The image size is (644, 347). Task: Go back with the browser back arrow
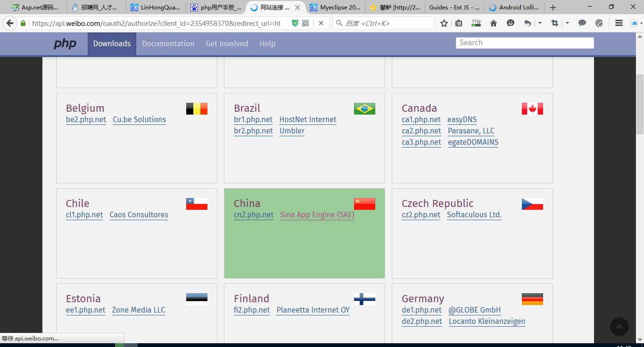pyautogui.click(x=9, y=23)
